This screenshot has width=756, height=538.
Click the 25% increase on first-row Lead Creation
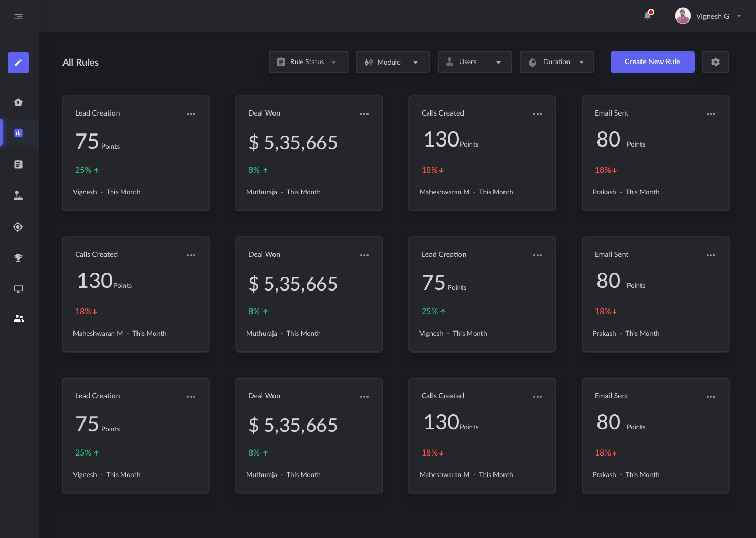pyautogui.click(x=87, y=170)
